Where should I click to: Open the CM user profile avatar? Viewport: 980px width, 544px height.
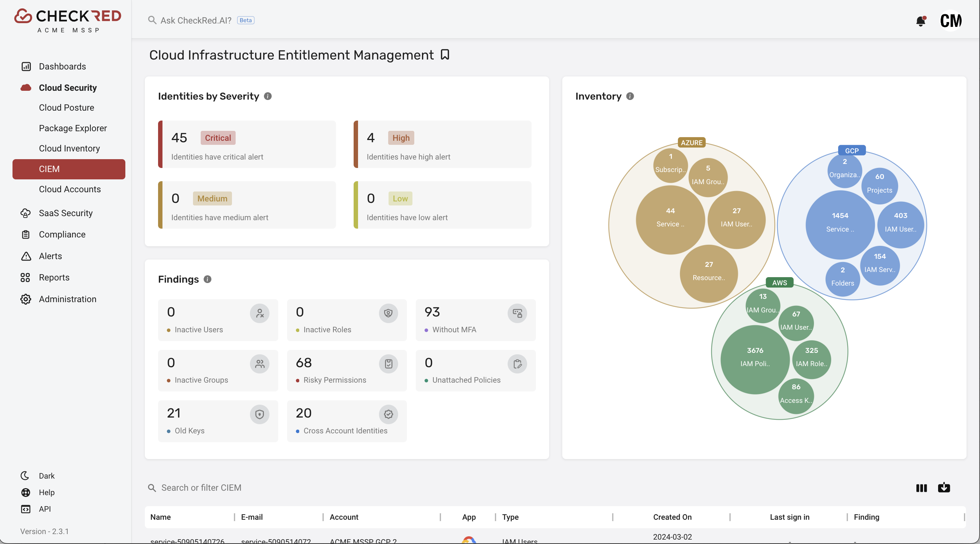[950, 21]
